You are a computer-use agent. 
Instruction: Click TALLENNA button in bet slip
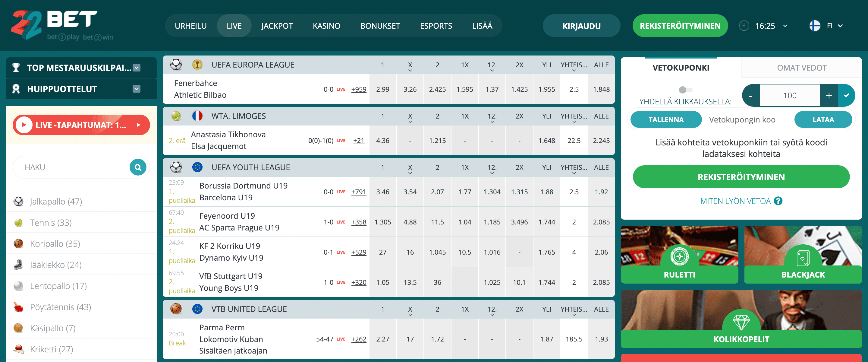tap(666, 120)
